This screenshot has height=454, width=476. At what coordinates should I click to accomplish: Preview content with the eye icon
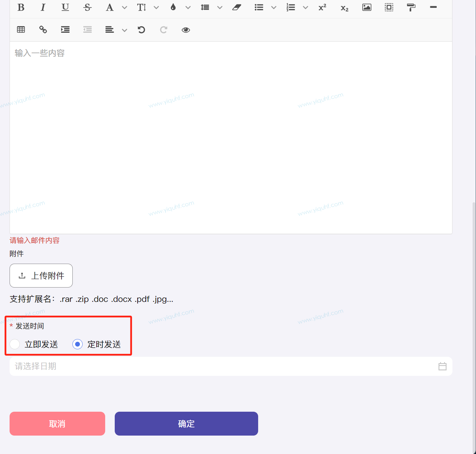pyautogui.click(x=186, y=30)
